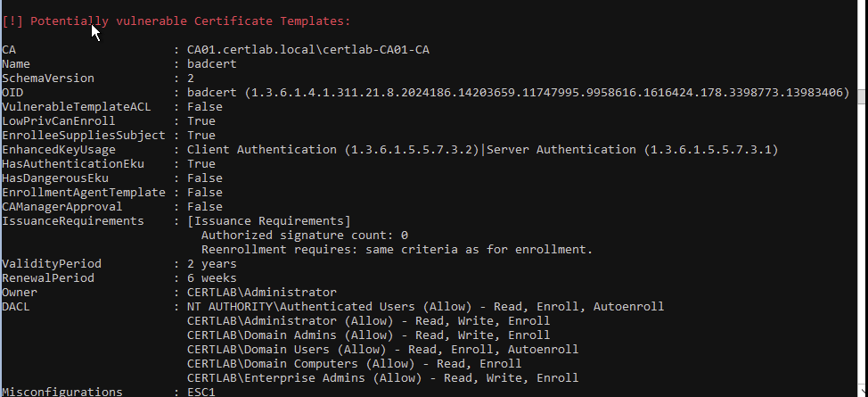Click the 'Authorized signature count: 0' line
Viewport: 868px width, 397px height.
pos(305,235)
